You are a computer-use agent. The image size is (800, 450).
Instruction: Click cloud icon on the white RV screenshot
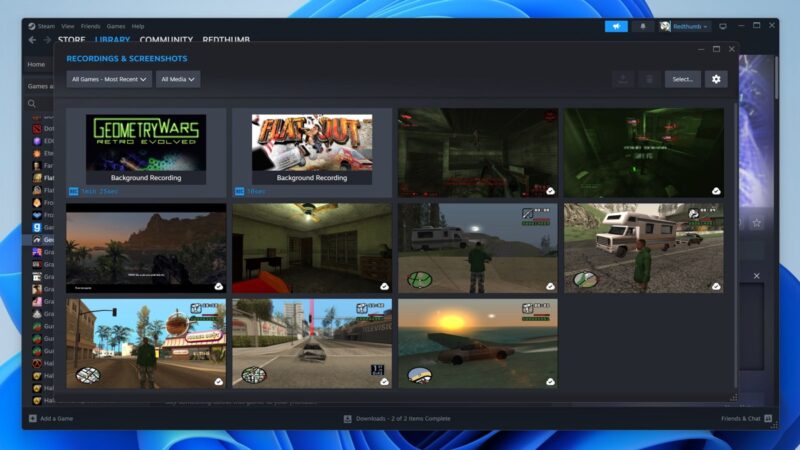tap(716, 286)
